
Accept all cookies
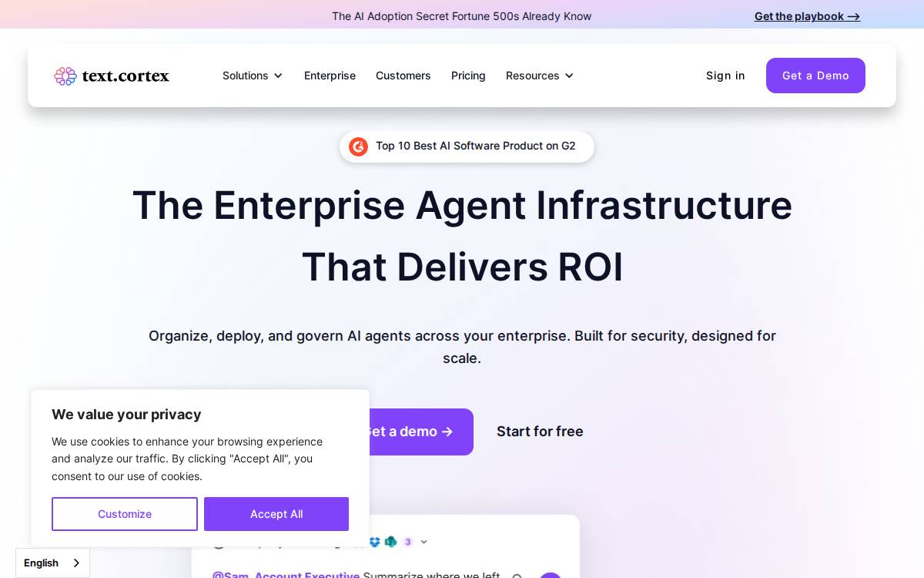coord(276,514)
